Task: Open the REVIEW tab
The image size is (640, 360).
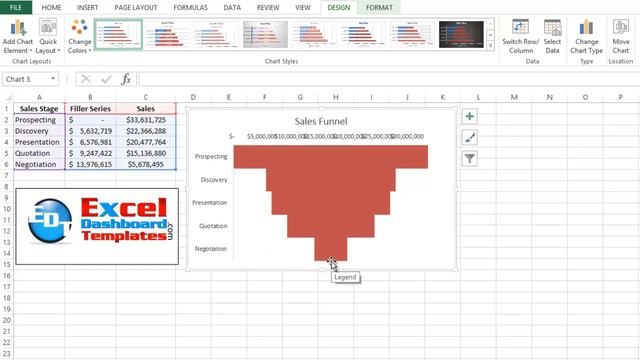Action: 268,7
